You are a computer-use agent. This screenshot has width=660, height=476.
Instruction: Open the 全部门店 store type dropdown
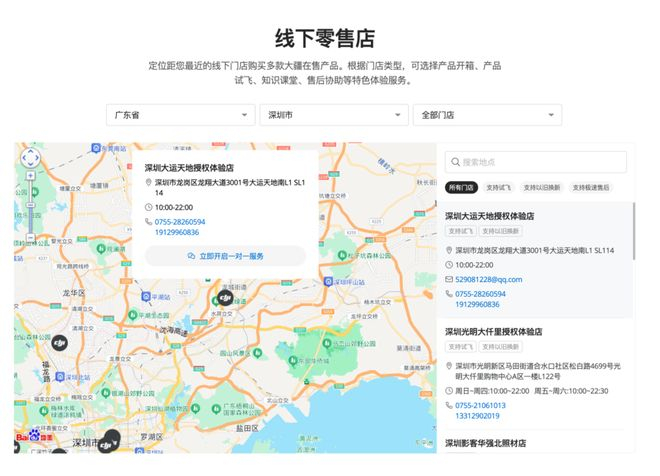click(x=487, y=115)
